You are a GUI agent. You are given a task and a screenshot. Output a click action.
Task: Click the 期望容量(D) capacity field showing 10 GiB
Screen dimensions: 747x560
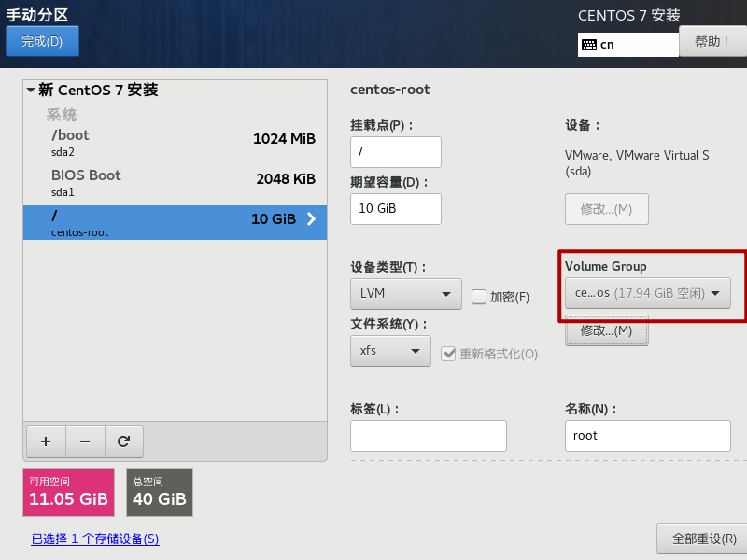(x=396, y=208)
